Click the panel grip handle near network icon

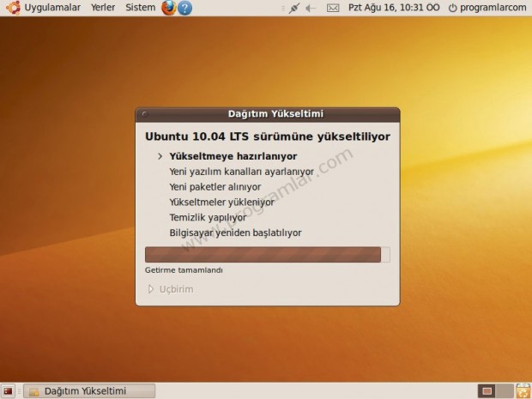[x=283, y=8]
